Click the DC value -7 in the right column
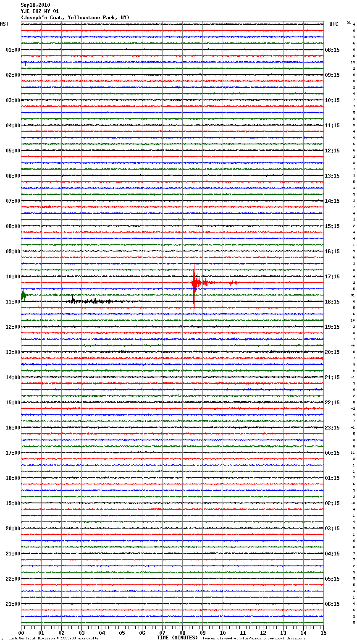Image resolution: width=357 pixels, height=644 pixels. 353,478
